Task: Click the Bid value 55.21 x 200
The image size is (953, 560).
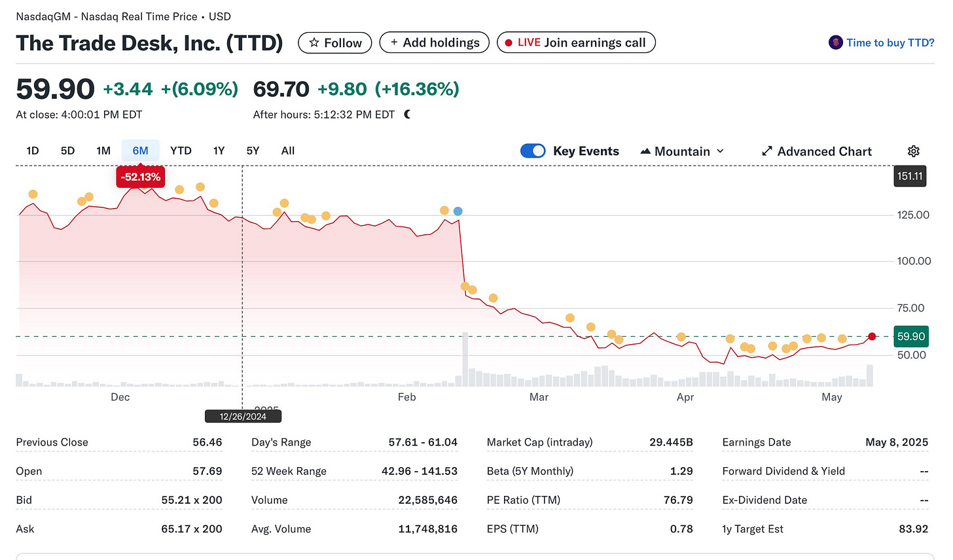Action: click(192, 500)
